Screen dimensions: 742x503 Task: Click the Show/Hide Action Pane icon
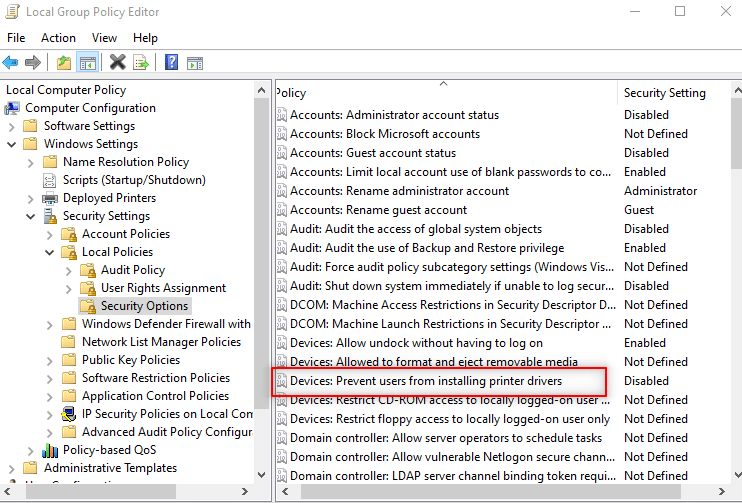[195, 63]
